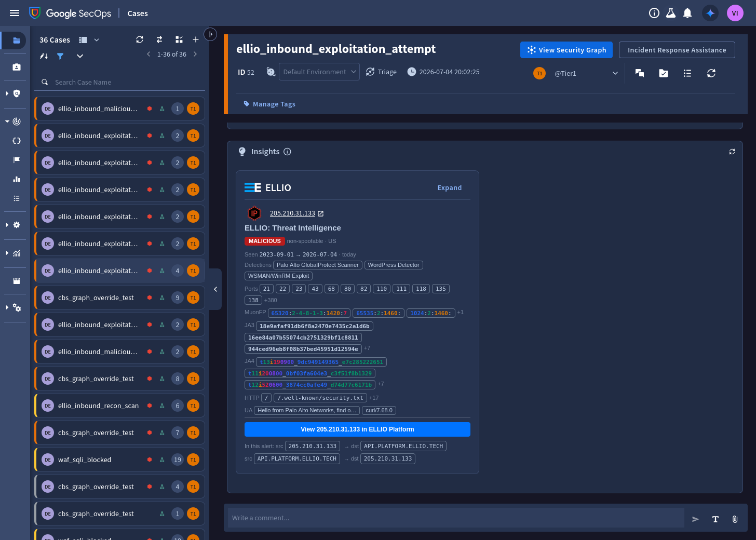
Task: Go to previous page of cases
Action: [x=148, y=54]
